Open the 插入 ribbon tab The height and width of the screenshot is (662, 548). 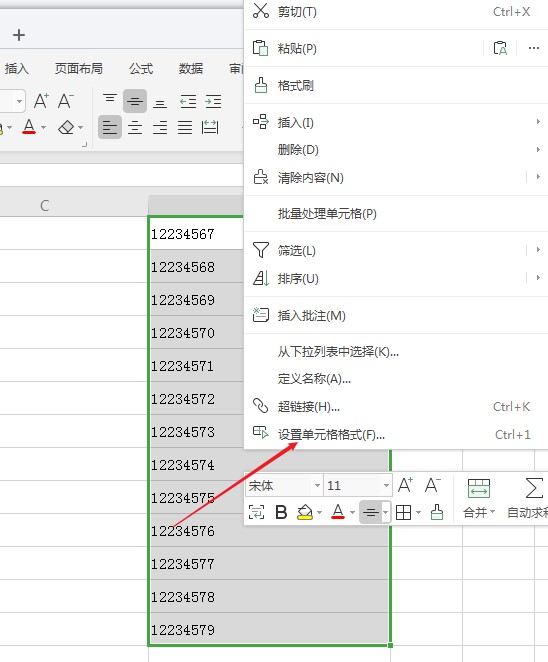16,68
